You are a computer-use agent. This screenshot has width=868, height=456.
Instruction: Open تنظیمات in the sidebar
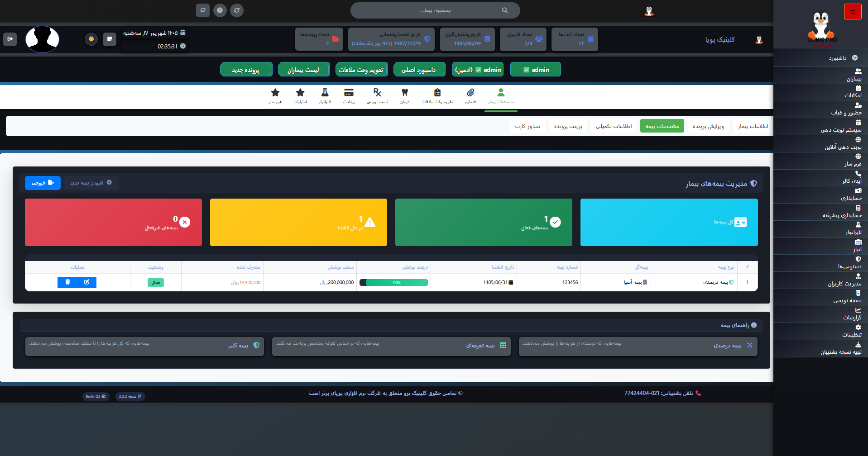tap(820, 331)
